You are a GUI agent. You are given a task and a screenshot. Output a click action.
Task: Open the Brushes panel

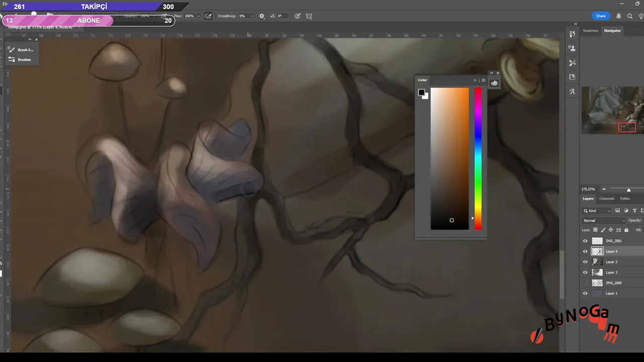(20, 60)
